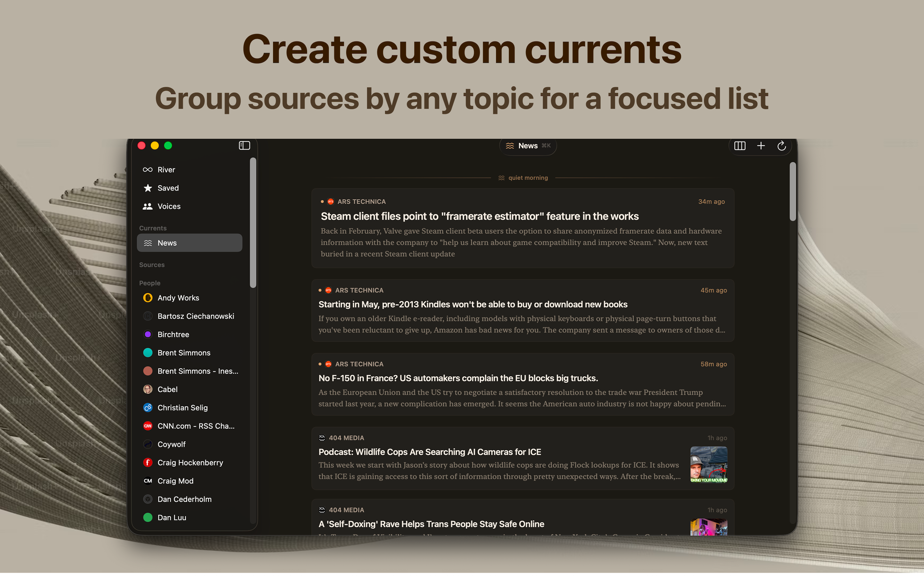Toggle the sidebar panel icon

[244, 146]
